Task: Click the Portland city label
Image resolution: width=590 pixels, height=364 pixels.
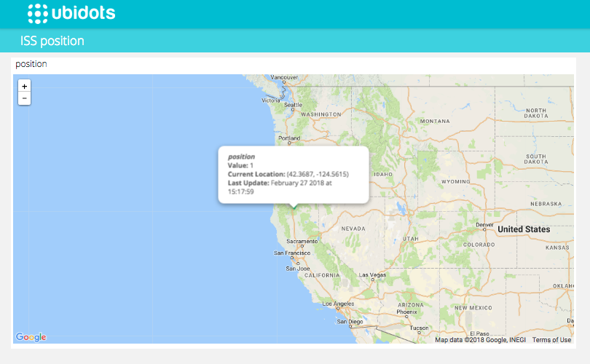Action: tap(289, 138)
